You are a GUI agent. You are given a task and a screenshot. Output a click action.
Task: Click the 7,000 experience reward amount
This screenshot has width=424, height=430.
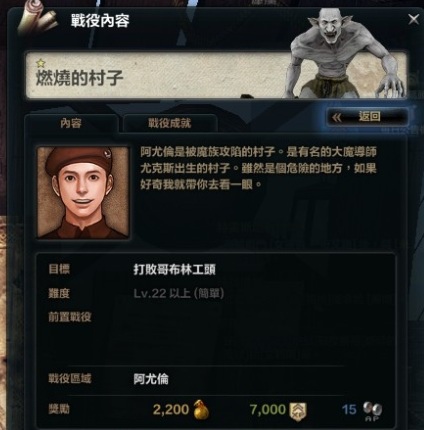coord(268,409)
